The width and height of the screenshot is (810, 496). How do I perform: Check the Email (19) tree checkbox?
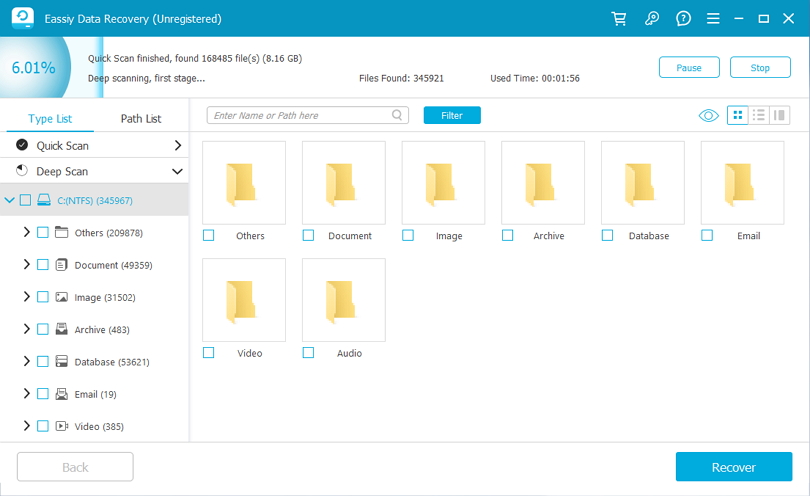pyautogui.click(x=43, y=394)
